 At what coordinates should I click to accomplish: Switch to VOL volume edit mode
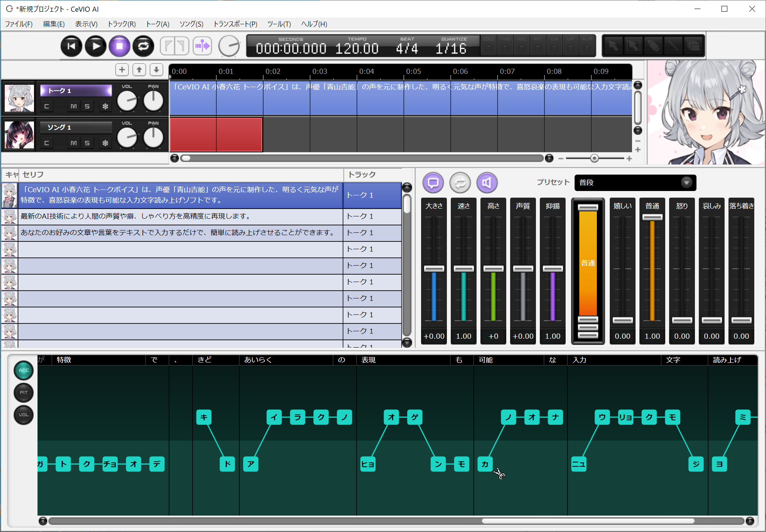click(24, 415)
